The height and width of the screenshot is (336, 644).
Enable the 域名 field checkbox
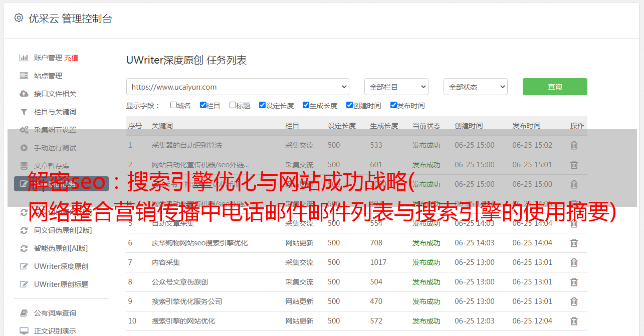pos(173,105)
